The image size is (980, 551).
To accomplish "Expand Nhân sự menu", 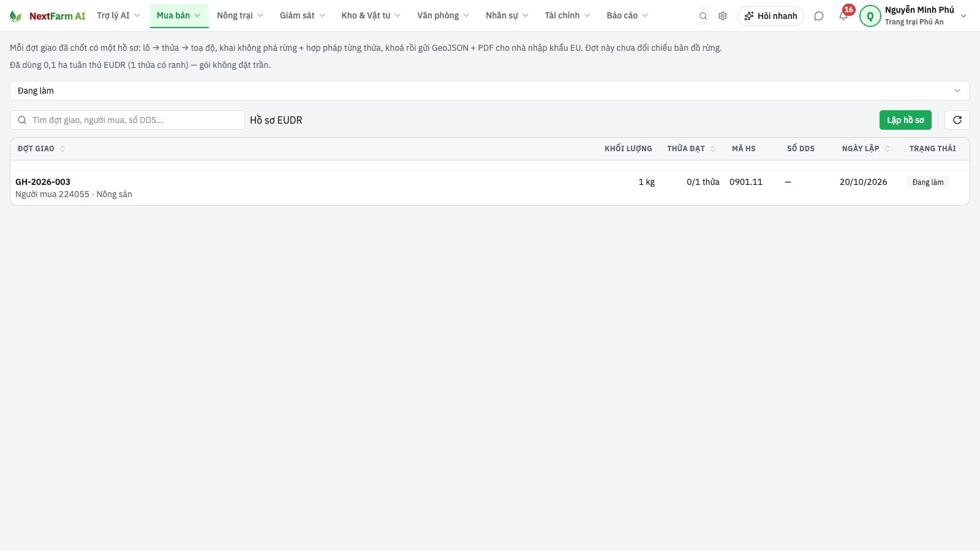I will [x=507, y=15].
